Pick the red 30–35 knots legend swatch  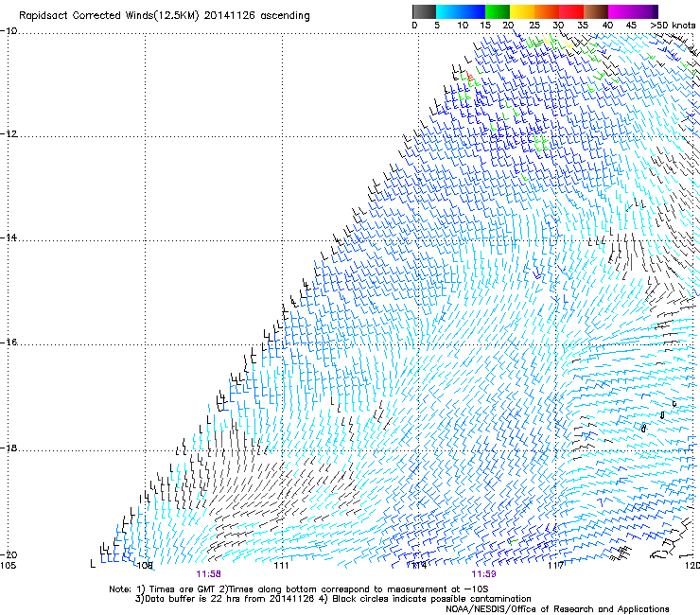[571, 11]
